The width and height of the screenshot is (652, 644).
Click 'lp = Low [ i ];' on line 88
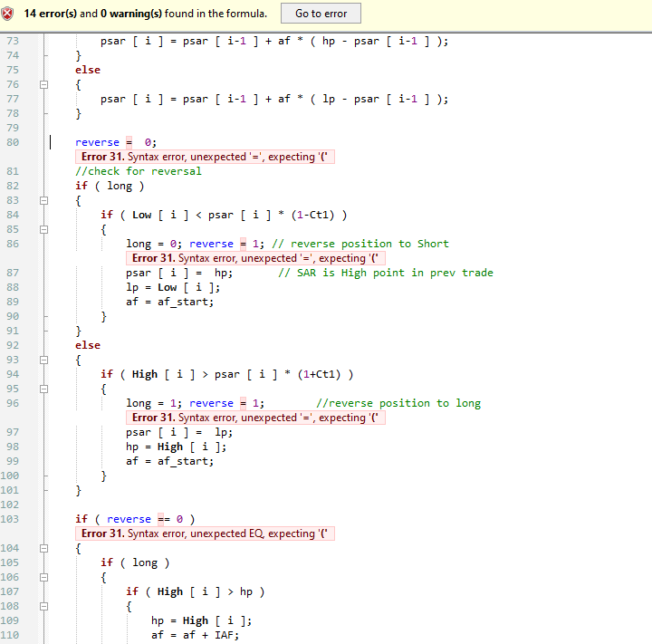173,287
